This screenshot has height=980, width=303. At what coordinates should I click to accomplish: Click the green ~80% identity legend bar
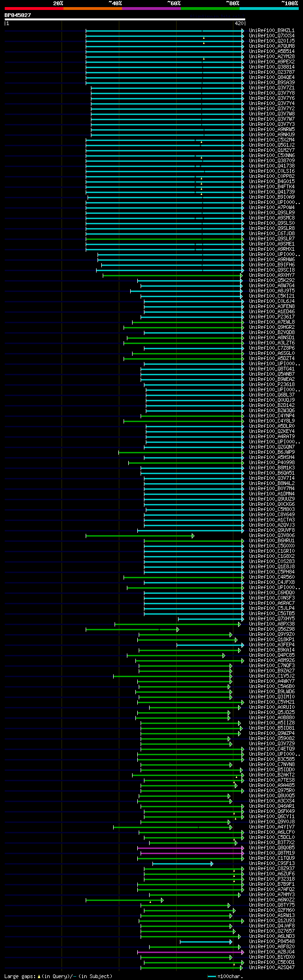pos(210,9)
